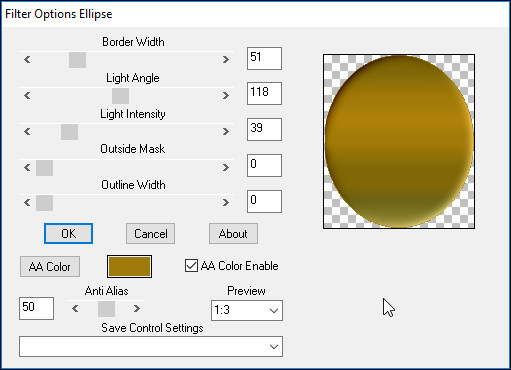Click the Light Intensity slider thumb

[x=69, y=132]
